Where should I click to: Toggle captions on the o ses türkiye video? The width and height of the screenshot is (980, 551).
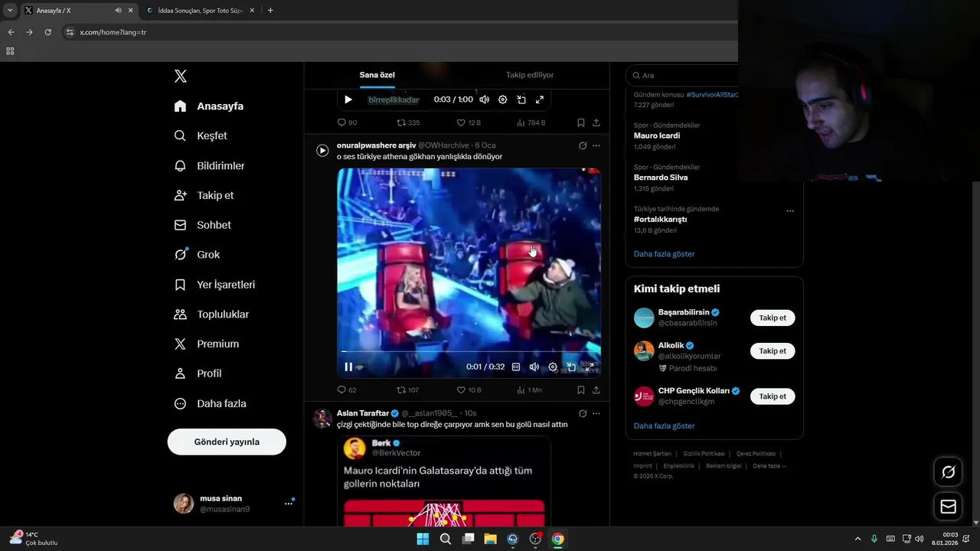[516, 367]
